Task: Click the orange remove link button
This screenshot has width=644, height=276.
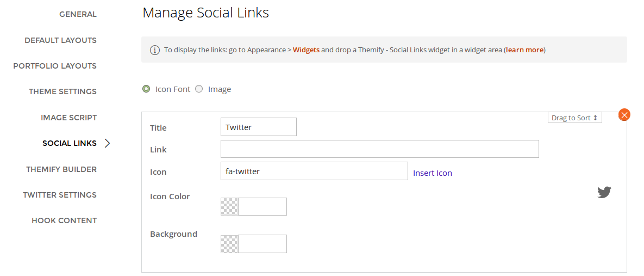Action: pos(624,115)
